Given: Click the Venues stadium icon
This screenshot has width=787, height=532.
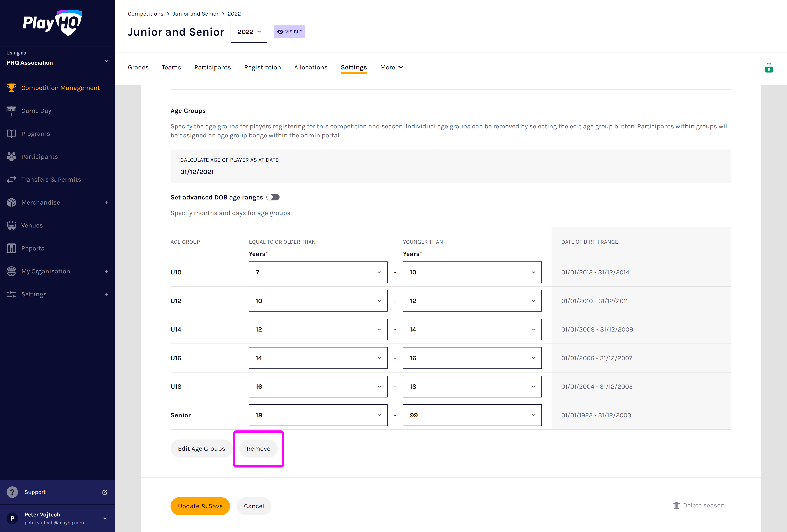Looking at the screenshot, I should tap(11, 225).
